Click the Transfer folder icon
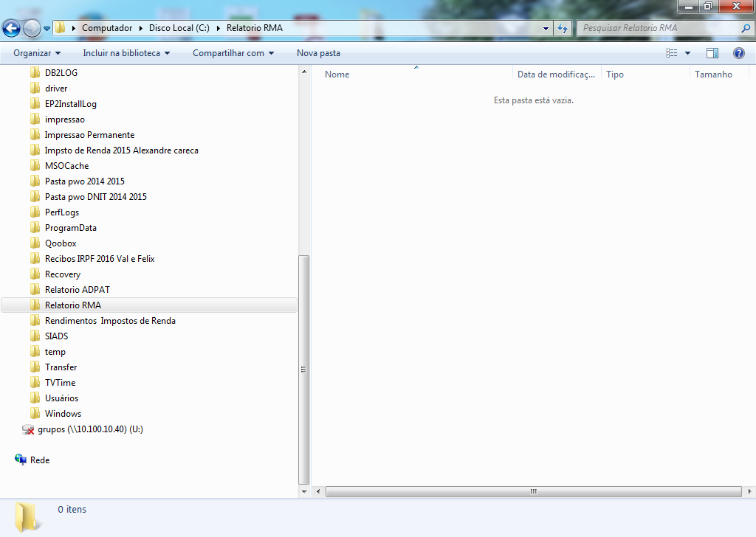Viewport: 756px width, 537px height. [35, 367]
